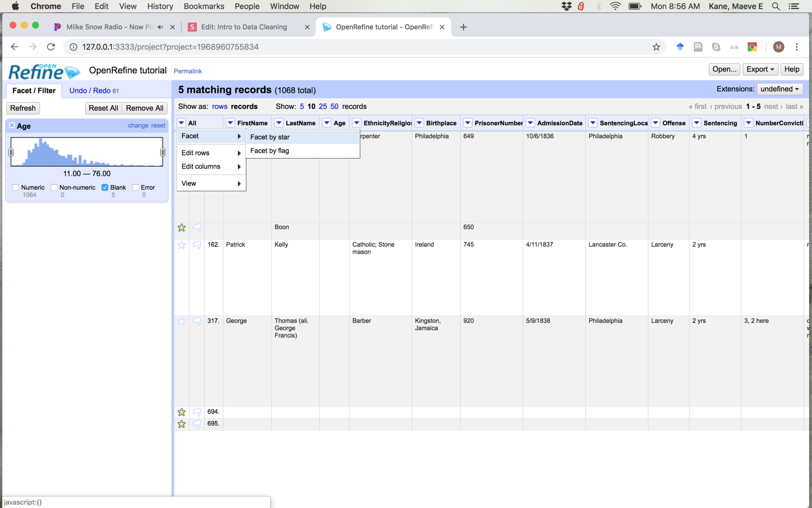Viewport: 812px width, 508px height.
Task: Tick the Non-numeric checkbox
Action: [x=54, y=187]
